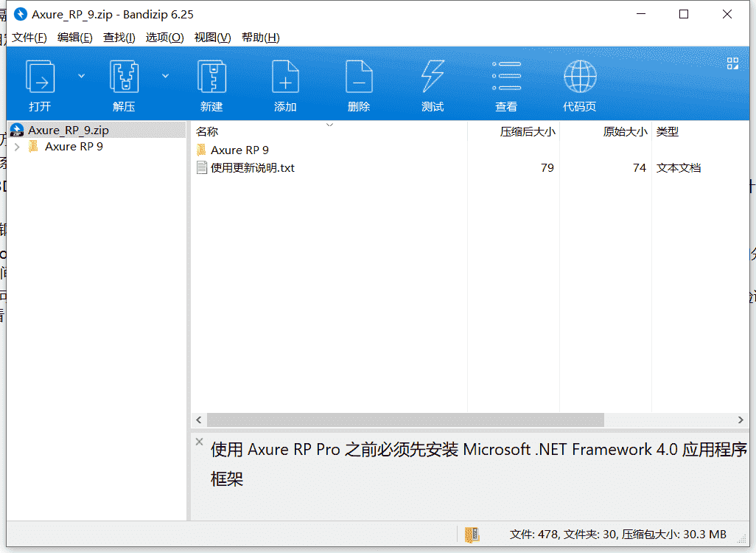Screen dimensions: 756x553
Task: Maximize the Bandizip window
Action: 684,15
